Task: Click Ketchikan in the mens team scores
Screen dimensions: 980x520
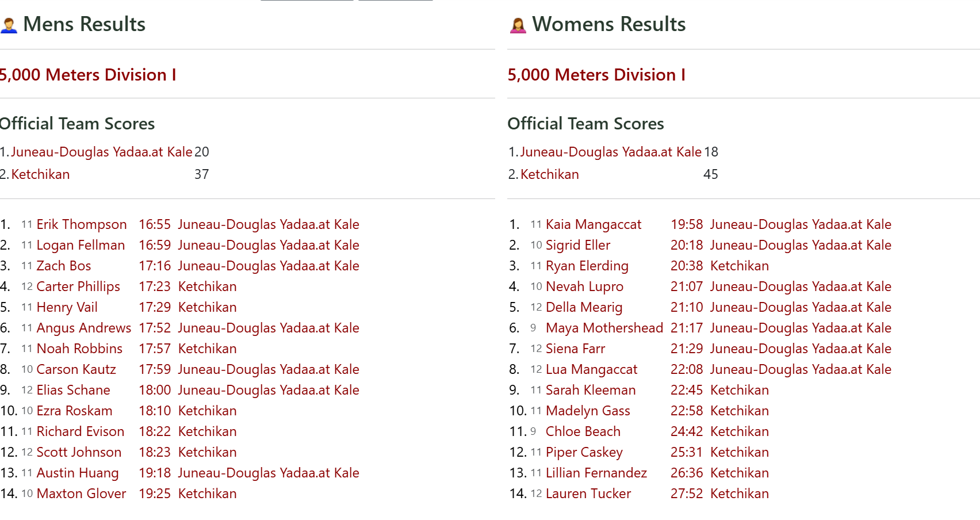Action: [x=40, y=174]
